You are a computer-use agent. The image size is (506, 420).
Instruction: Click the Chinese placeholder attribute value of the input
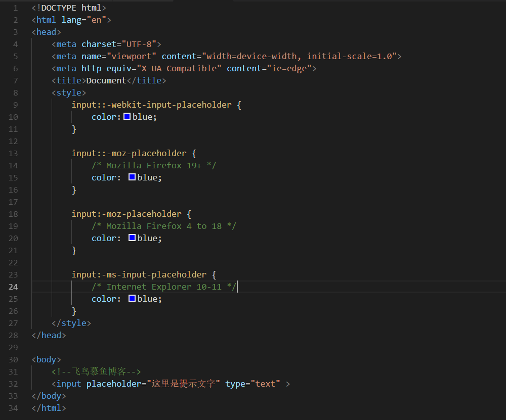tap(181, 384)
